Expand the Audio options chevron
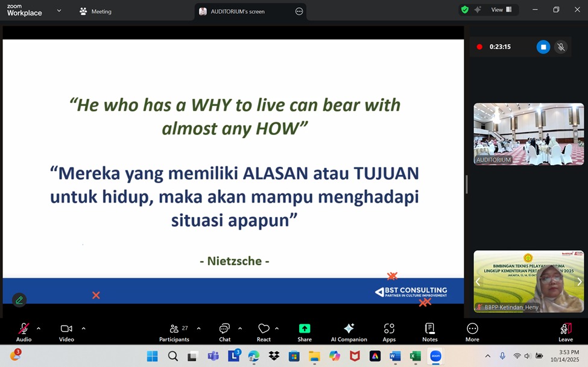The width and height of the screenshot is (588, 367). coord(39,328)
